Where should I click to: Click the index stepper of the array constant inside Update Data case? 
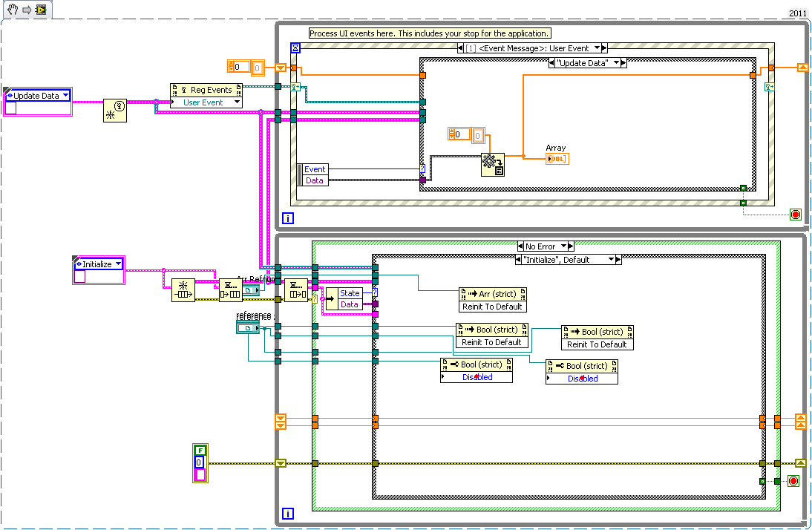tap(451, 134)
